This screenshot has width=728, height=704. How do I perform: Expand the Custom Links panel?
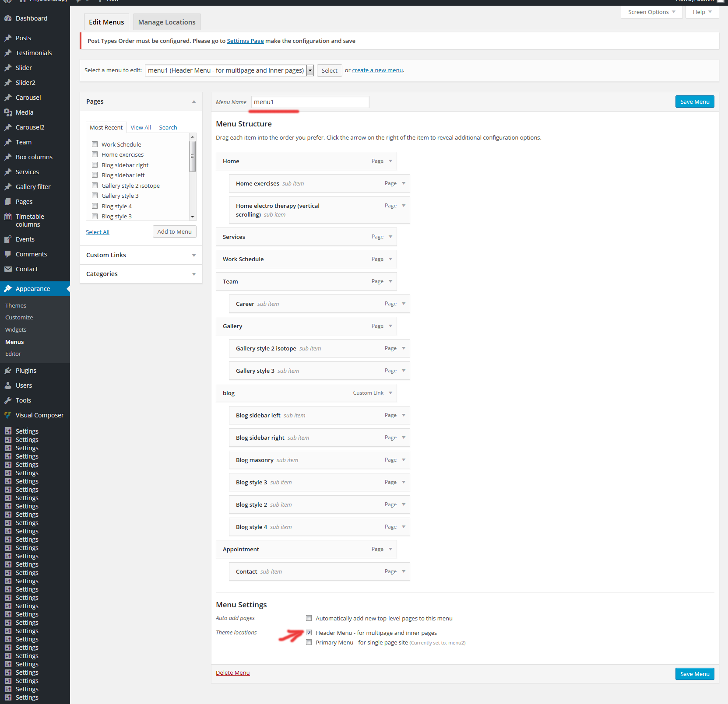click(x=193, y=255)
